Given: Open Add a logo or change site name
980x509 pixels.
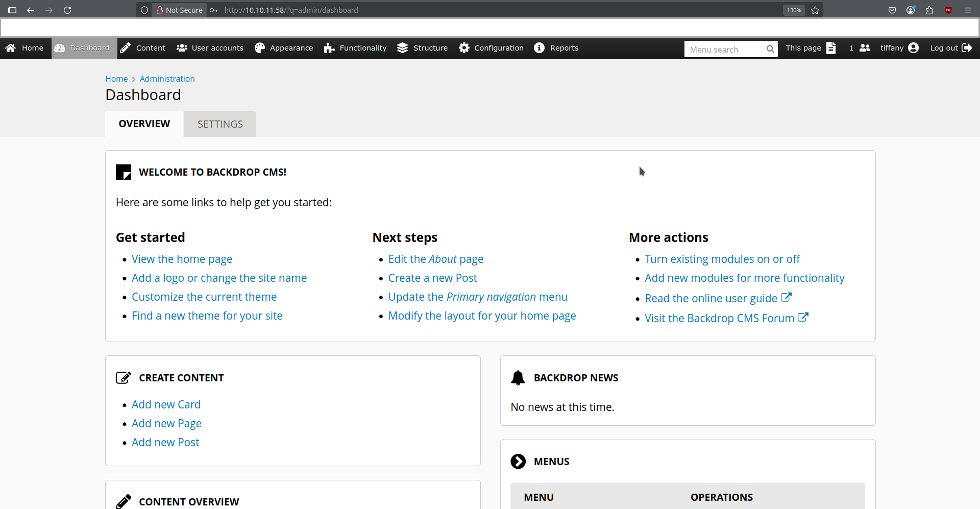Looking at the screenshot, I should point(219,278).
